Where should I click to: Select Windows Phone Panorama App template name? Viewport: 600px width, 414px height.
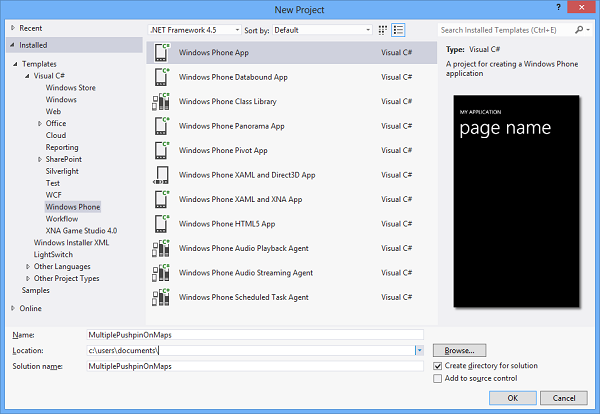coord(232,126)
